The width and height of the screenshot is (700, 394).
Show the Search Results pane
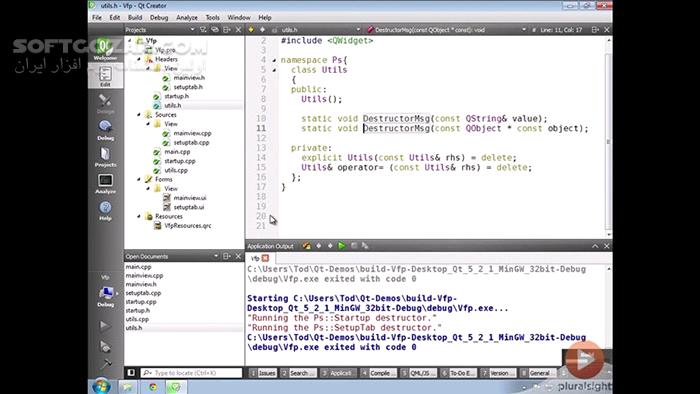299,373
